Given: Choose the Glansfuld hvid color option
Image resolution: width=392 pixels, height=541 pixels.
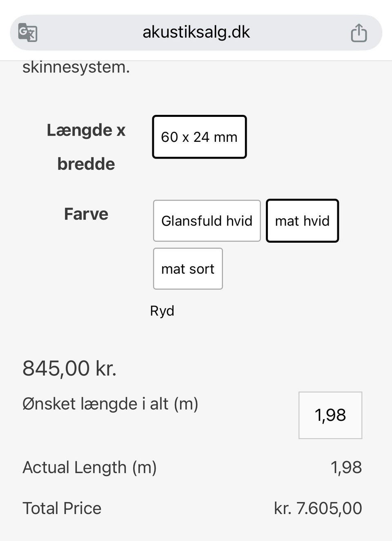Looking at the screenshot, I should point(207,221).
